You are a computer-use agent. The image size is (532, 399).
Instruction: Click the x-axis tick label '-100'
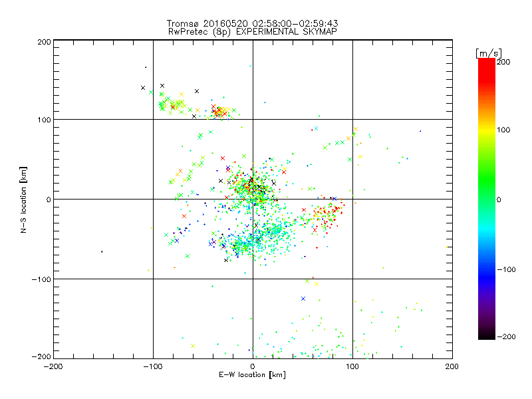point(153,366)
